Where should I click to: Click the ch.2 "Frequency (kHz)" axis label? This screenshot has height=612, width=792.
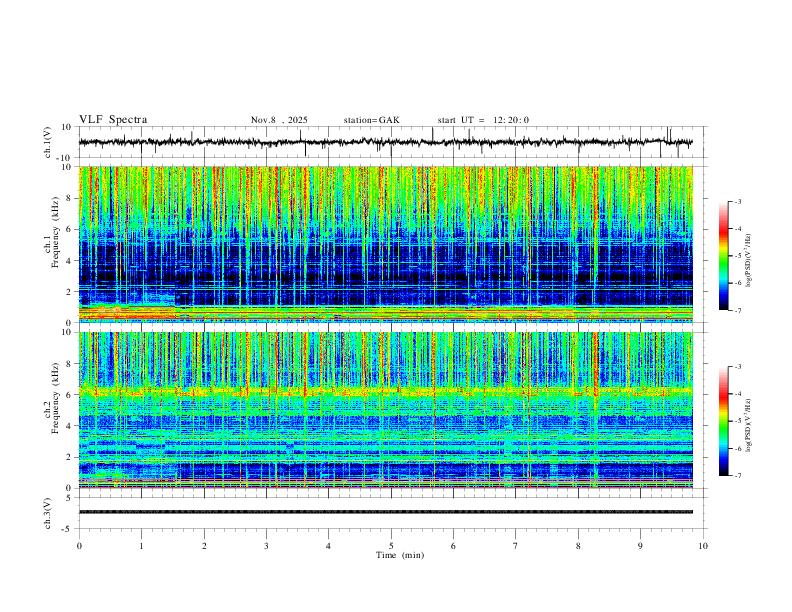pyautogui.click(x=55, y=398)
